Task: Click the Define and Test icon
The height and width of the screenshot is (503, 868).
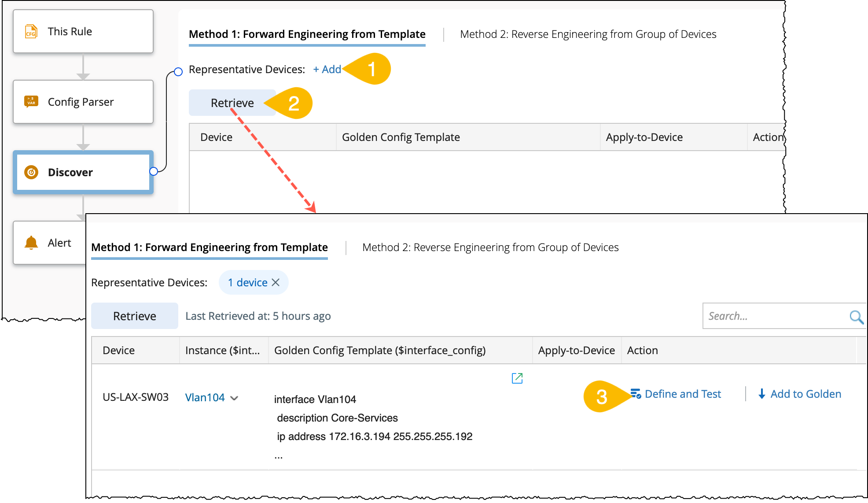Action: [x=635, y=394]
